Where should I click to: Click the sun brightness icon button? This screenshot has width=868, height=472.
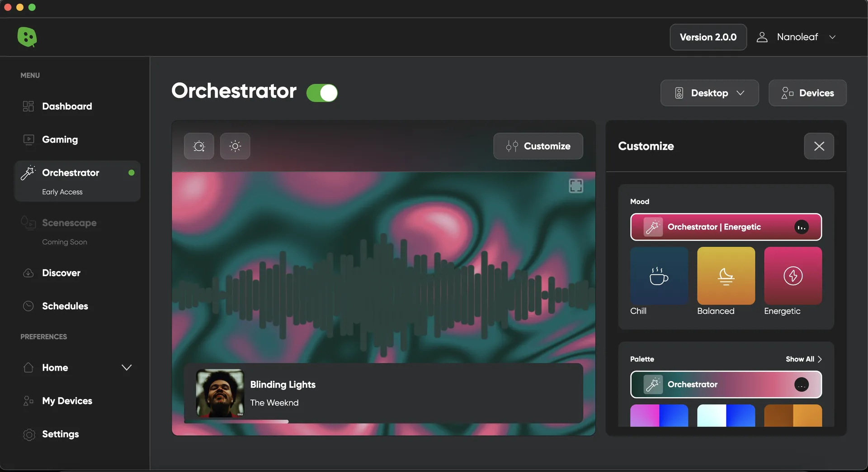[x=235, y=146]
